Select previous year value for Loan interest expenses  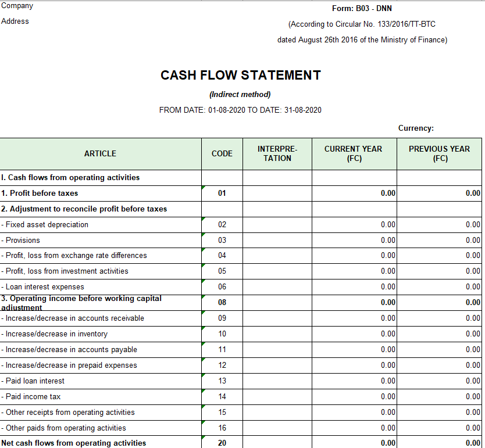pos(439,286)
